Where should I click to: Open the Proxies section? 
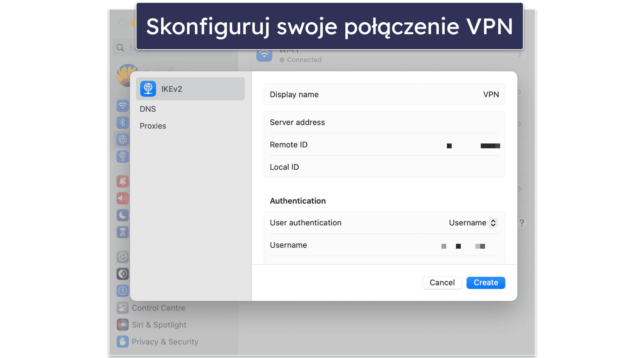click(153, 126)
